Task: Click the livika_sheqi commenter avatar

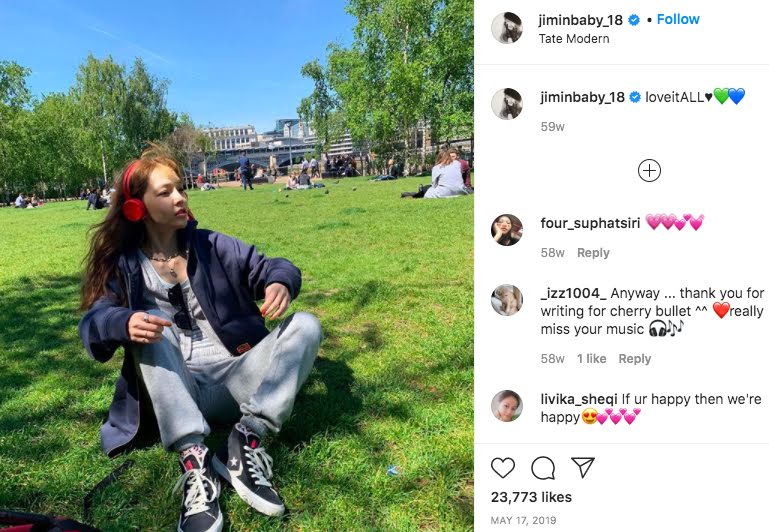Action: [x=507, y=406]
